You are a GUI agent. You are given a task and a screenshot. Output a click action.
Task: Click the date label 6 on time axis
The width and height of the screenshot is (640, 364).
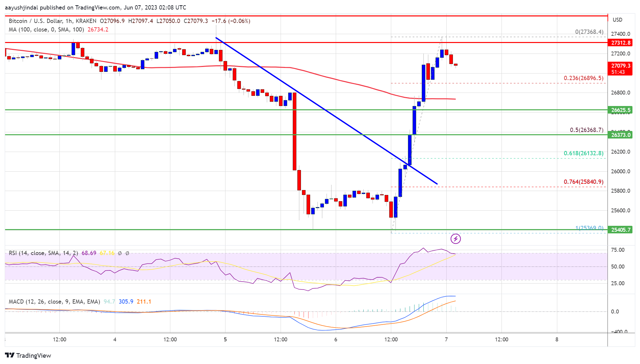336,339
